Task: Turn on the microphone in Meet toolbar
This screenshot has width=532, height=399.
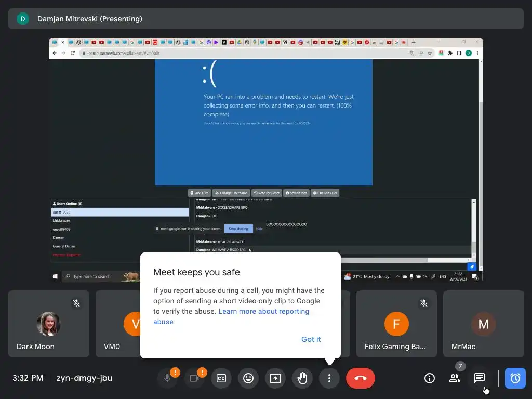Action: (x=167, y=378)
